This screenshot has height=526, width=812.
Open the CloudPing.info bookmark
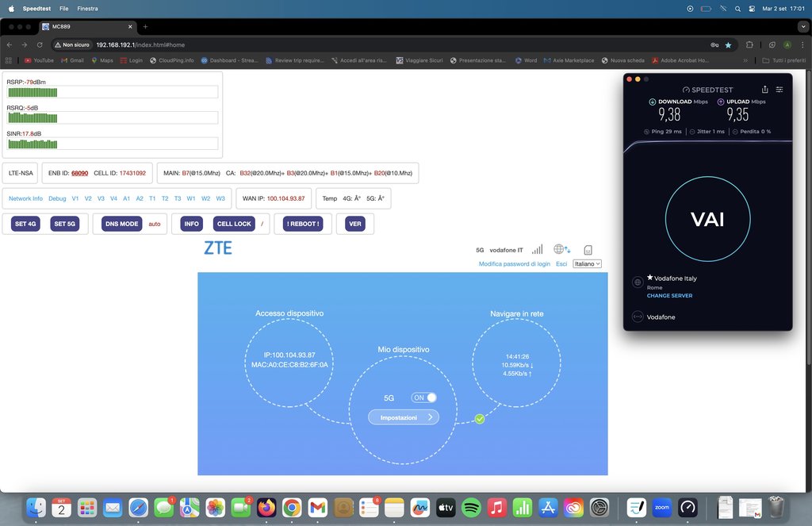pos(172,60)
